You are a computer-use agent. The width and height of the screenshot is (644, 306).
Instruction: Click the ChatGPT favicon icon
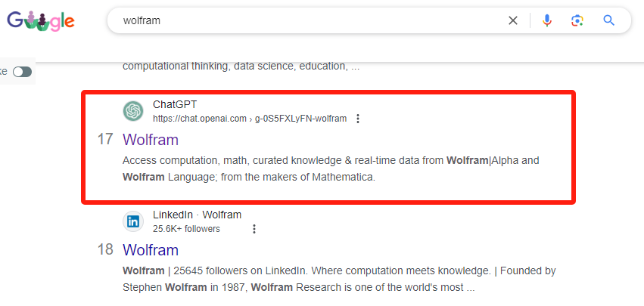click(133, 111)
